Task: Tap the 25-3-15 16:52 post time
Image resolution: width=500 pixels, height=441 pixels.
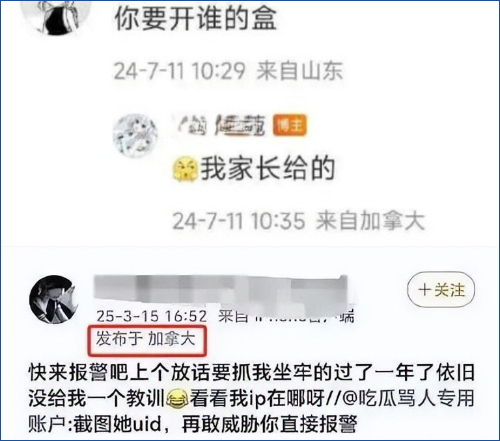Action: [x=152, y=316]
